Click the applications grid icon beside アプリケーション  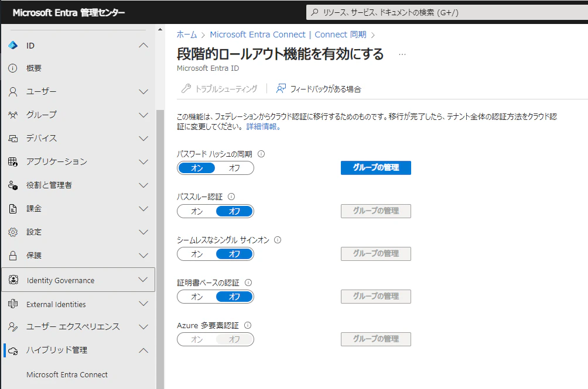tap(13, 161)
